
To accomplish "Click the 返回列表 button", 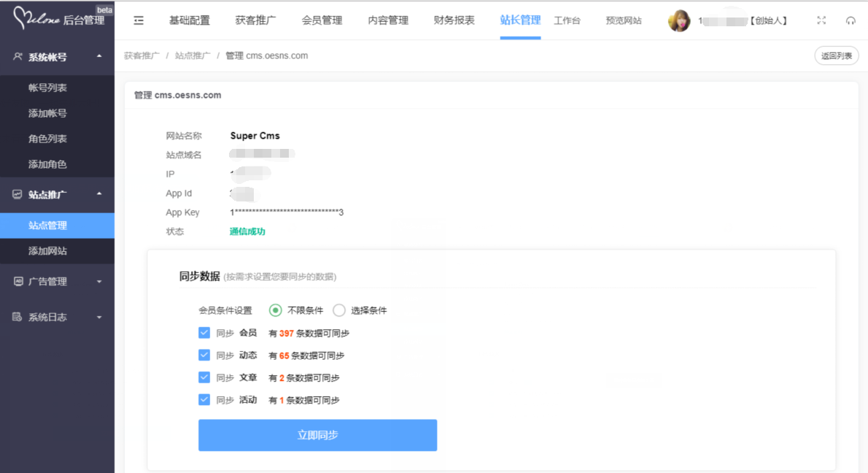I will [836, 55].
